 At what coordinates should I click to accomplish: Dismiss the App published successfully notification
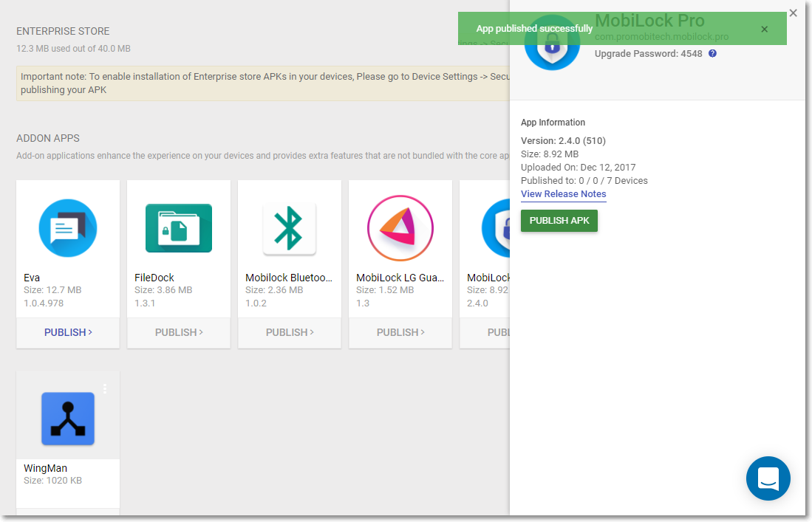pos(765,29)
